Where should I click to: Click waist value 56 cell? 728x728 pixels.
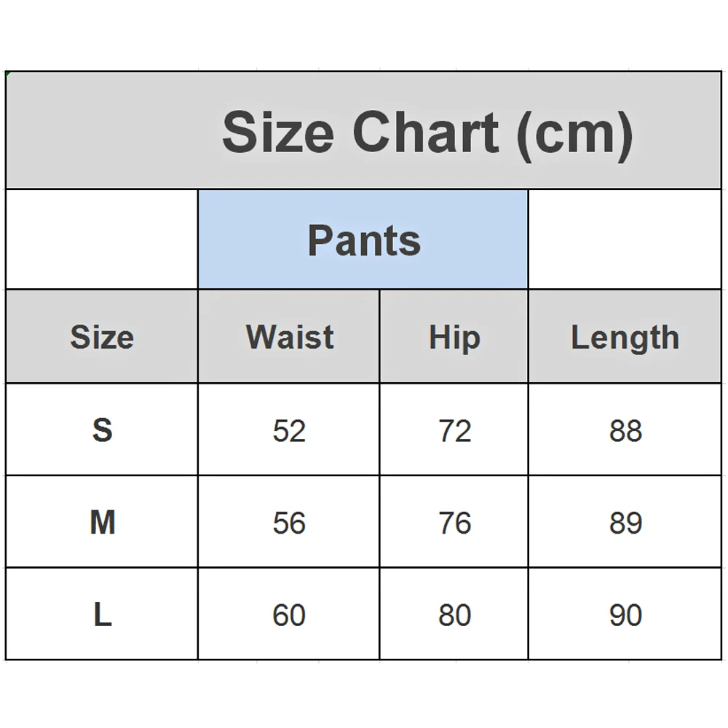click(289, 522)
